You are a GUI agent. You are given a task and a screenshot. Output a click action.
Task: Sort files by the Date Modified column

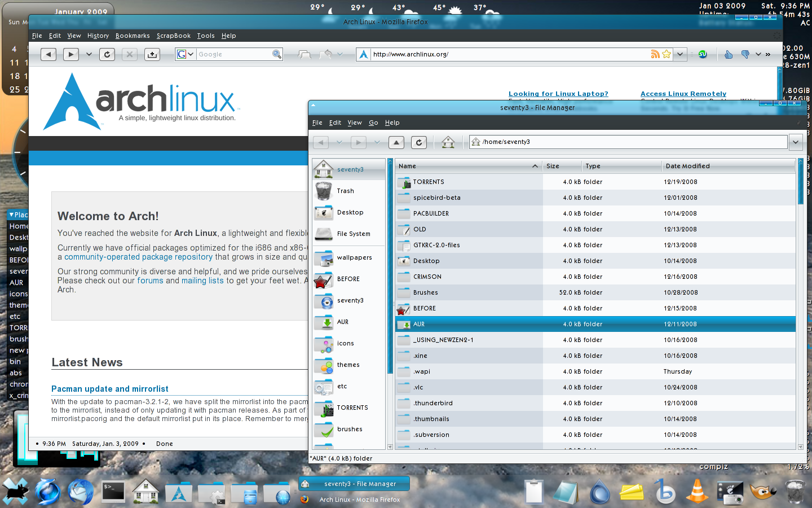[729, 166]
